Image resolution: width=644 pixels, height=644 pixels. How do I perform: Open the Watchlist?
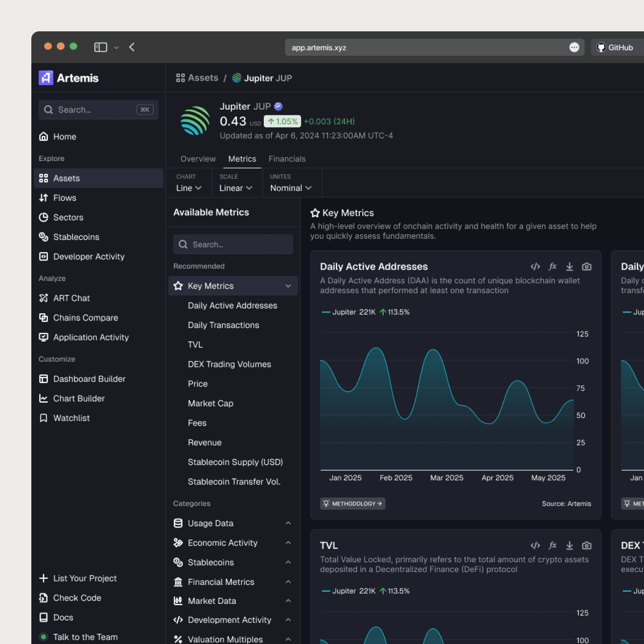[98, 418]
